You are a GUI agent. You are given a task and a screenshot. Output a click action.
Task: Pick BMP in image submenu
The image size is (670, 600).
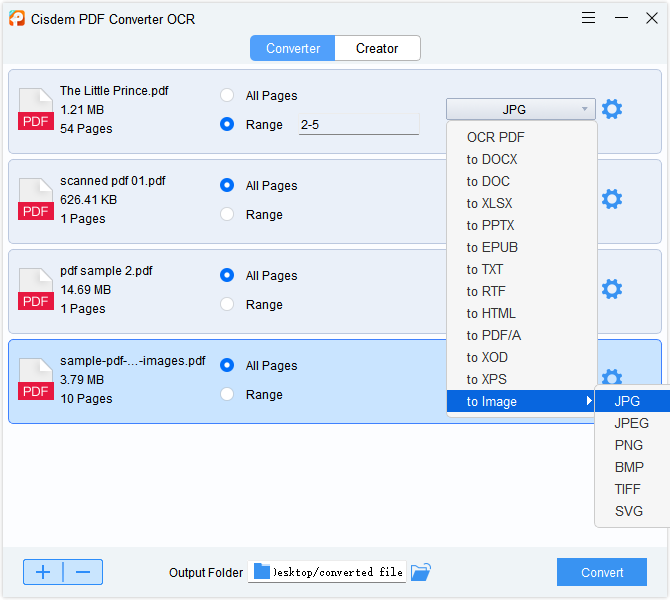click(632, 467)
